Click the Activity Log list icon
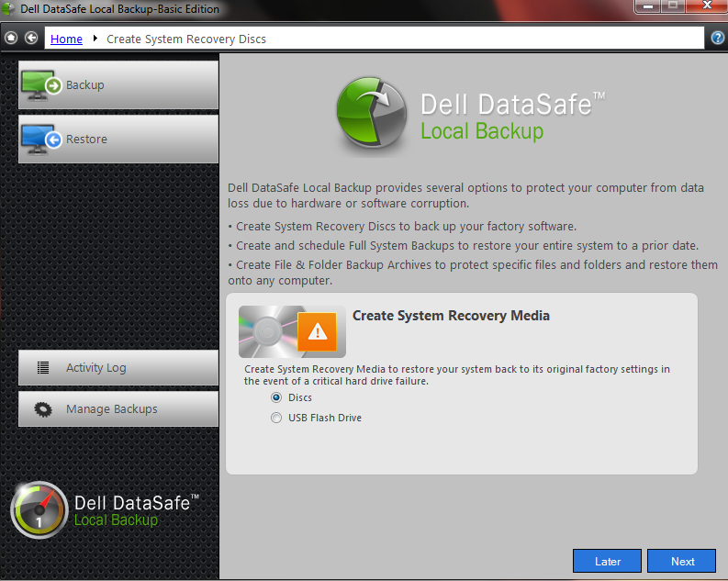Screen dimensions: 728x581 click(43, 367)
